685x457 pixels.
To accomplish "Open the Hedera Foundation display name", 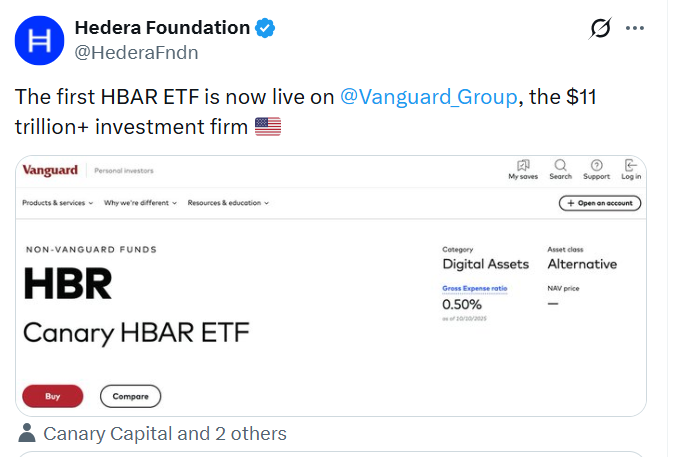I will [x=162, y=28].
